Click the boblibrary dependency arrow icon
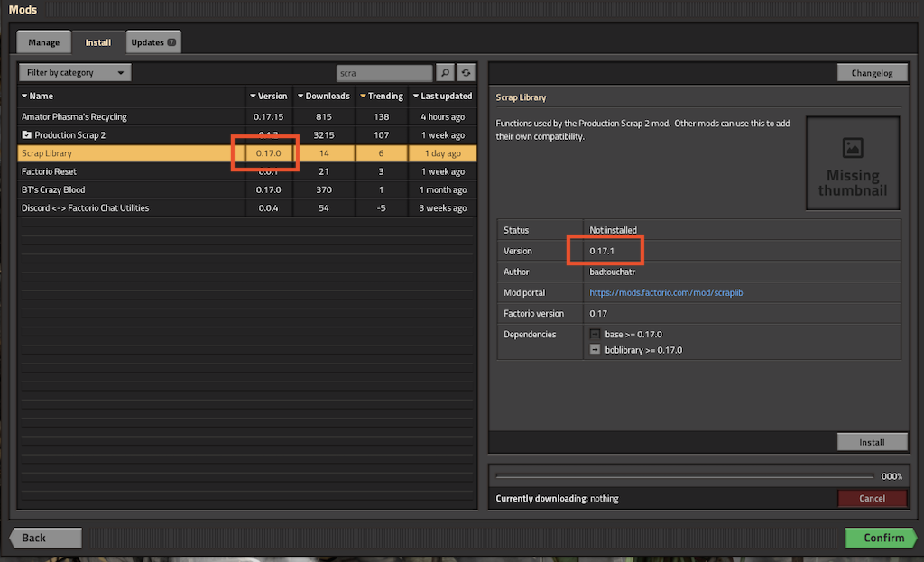 coord(595,350)
